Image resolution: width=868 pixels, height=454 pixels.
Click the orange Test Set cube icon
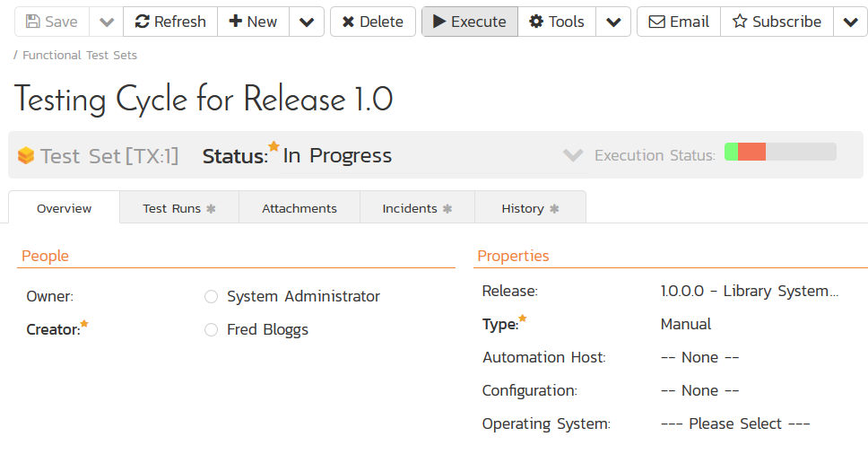click(26, 156)
